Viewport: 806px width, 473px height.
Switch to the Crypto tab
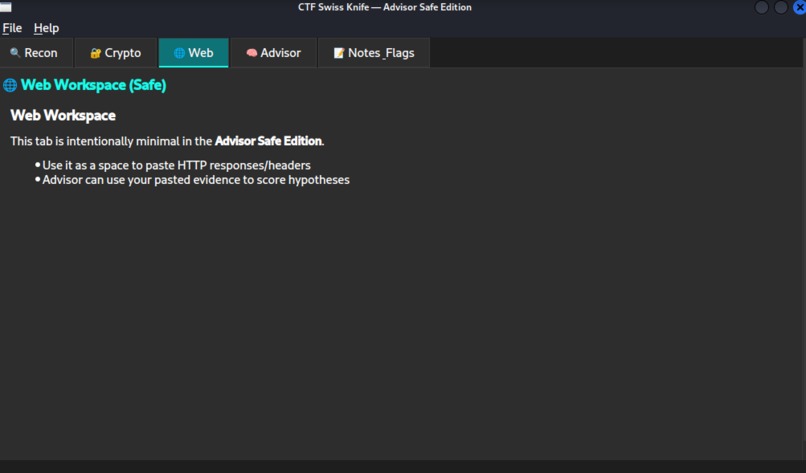[x=116, y=53]
